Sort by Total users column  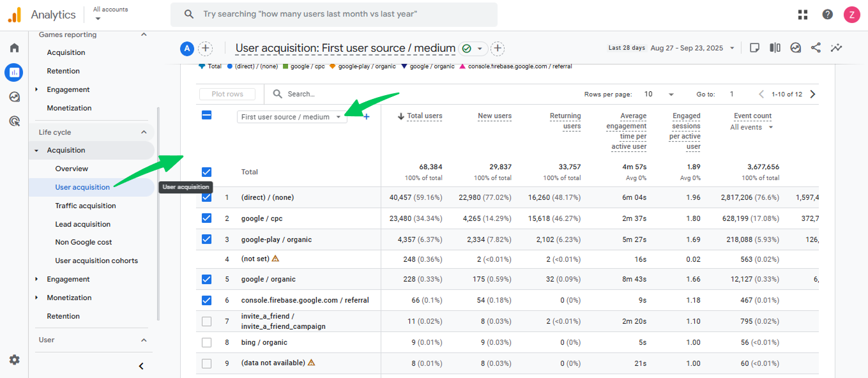pyautogui.click(x=425, y=116)
